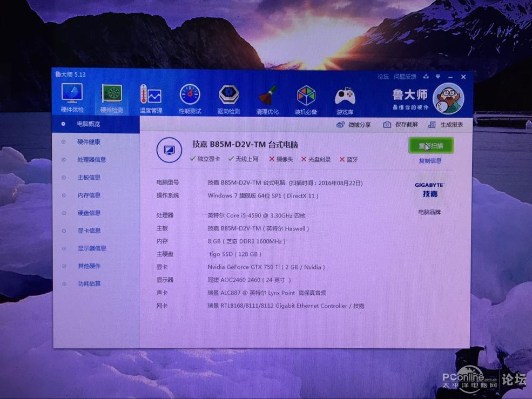Click main disk value tigo SSD 128 GB
The width and height of the screenshot is (532, 399).
click(235, 254)
